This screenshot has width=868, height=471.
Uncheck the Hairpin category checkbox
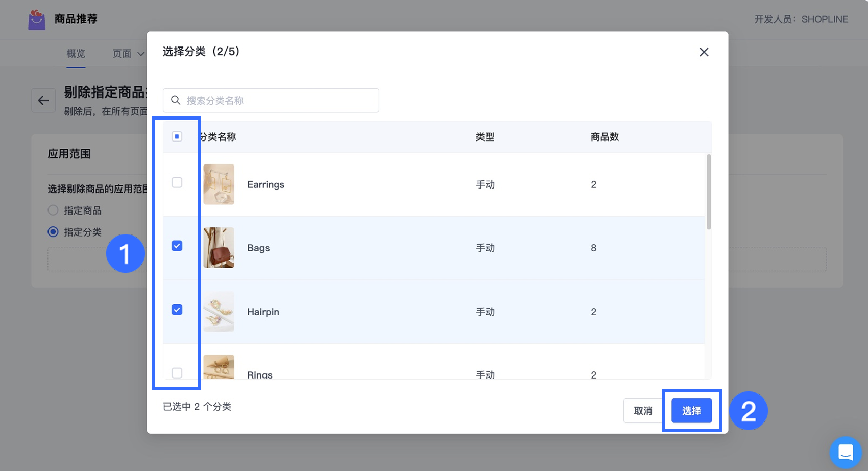click(177, 310)
